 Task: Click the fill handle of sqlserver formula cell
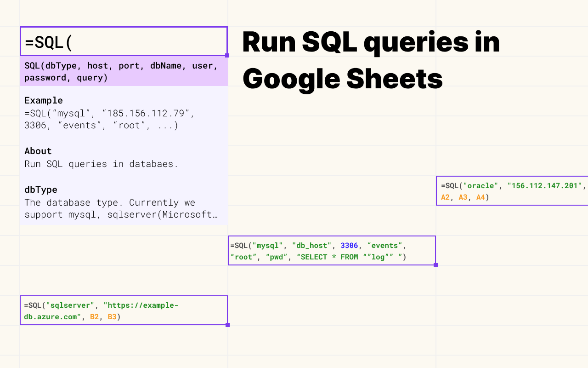pos(227,325)
